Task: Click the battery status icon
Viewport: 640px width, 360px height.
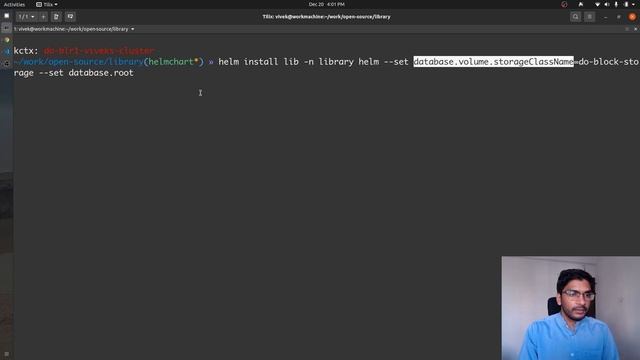Action: pos(626,4)
